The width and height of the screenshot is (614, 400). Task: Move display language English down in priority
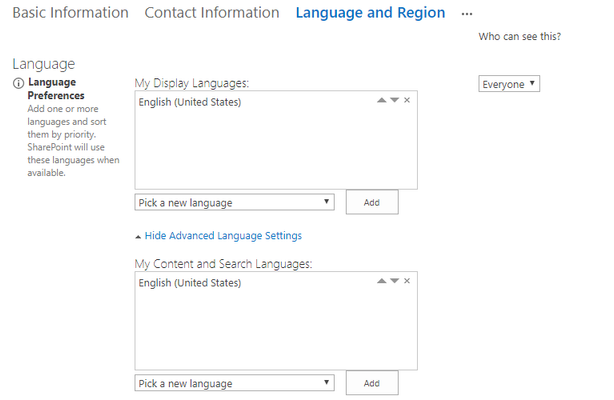click(x=394, y=100)
